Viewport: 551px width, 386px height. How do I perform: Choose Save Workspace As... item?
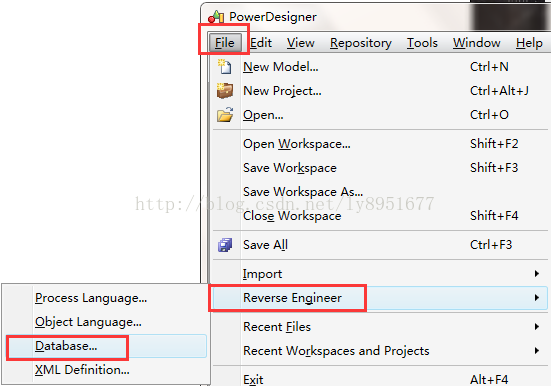tap(380, 192)
